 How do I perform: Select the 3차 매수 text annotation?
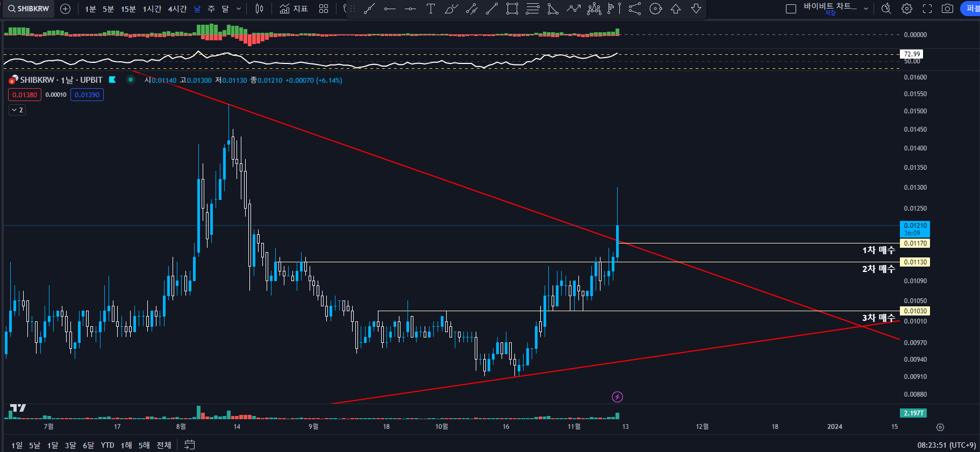878,318
